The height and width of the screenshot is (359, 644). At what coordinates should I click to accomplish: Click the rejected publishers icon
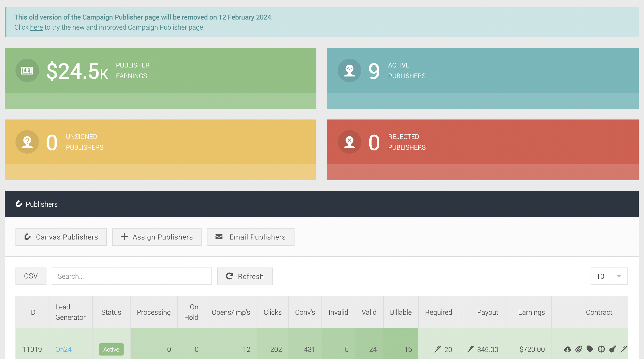pos(350,142)
